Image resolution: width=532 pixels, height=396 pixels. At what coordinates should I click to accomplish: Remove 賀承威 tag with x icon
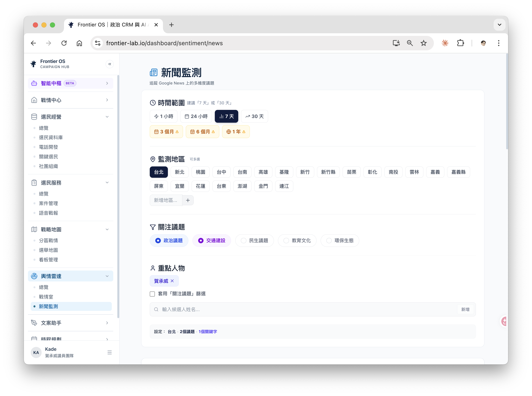pyautogui.click(x=172, y=281)
